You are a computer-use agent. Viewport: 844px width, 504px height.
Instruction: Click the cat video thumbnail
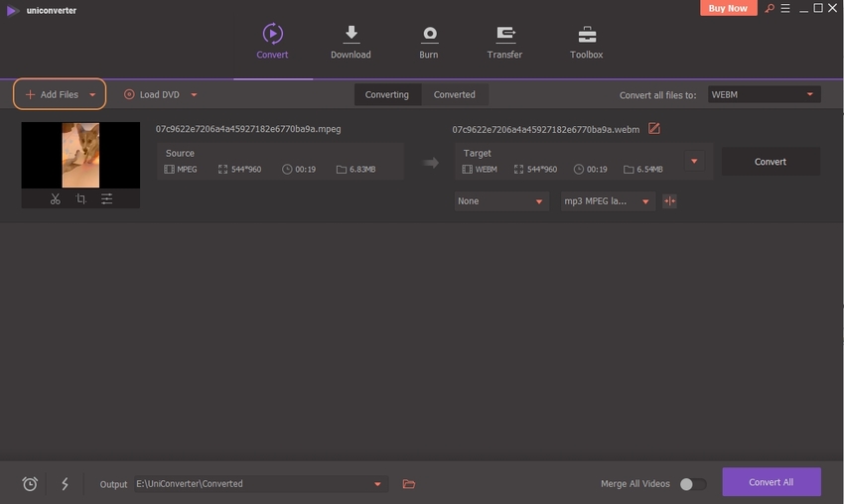80,155
